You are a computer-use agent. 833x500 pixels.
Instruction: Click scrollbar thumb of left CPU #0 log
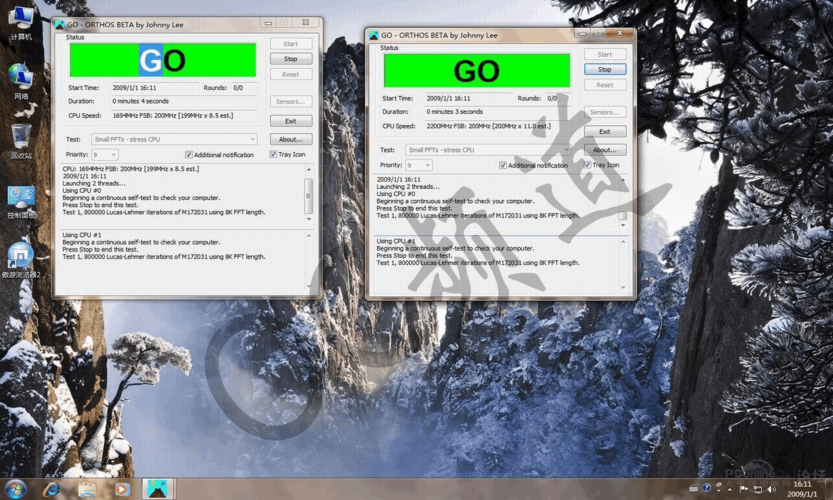tap(308, 196)
